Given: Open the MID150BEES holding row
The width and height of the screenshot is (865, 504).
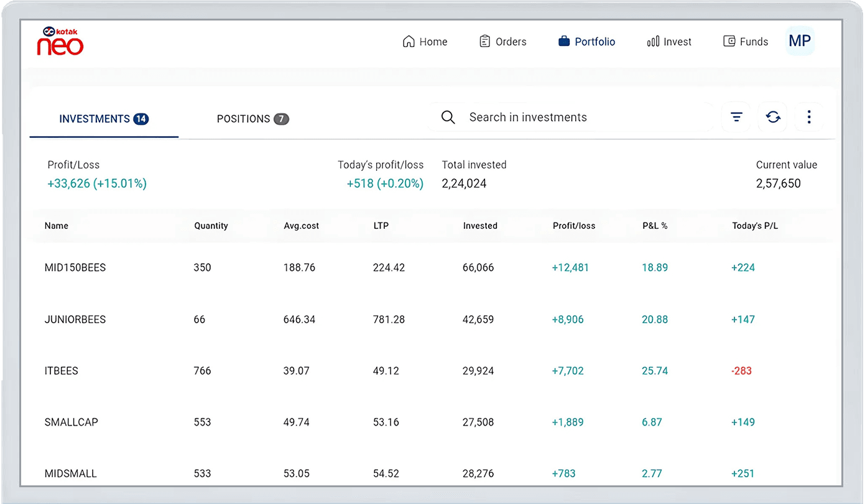Looking at the screenshot, I should 75,268.
